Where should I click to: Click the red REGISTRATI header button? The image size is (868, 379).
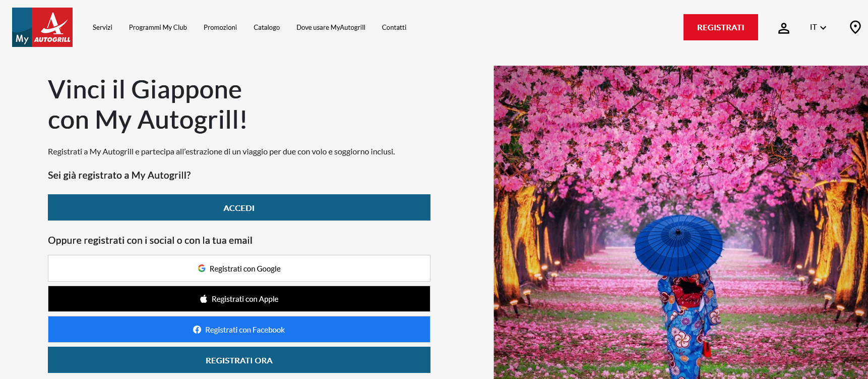(721, 27)
